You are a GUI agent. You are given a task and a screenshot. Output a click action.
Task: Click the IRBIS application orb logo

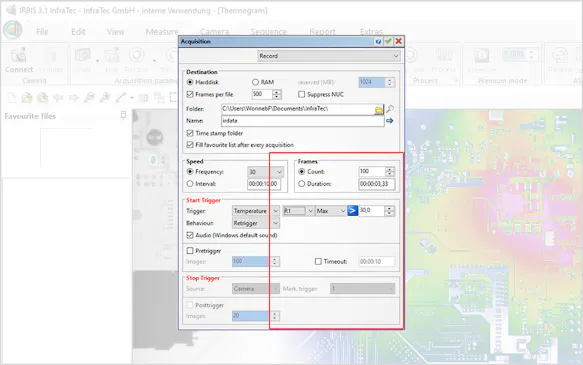[x=13, y=30]
